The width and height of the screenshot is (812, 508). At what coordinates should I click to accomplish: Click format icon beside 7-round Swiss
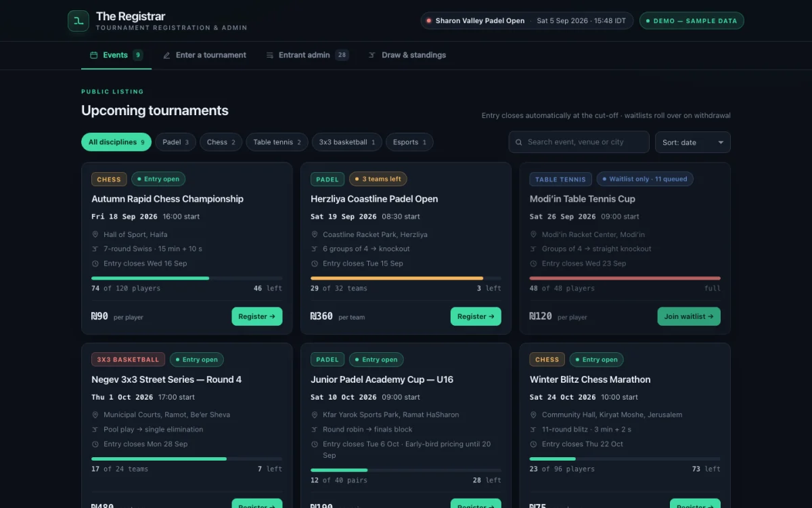pos(95,249)
